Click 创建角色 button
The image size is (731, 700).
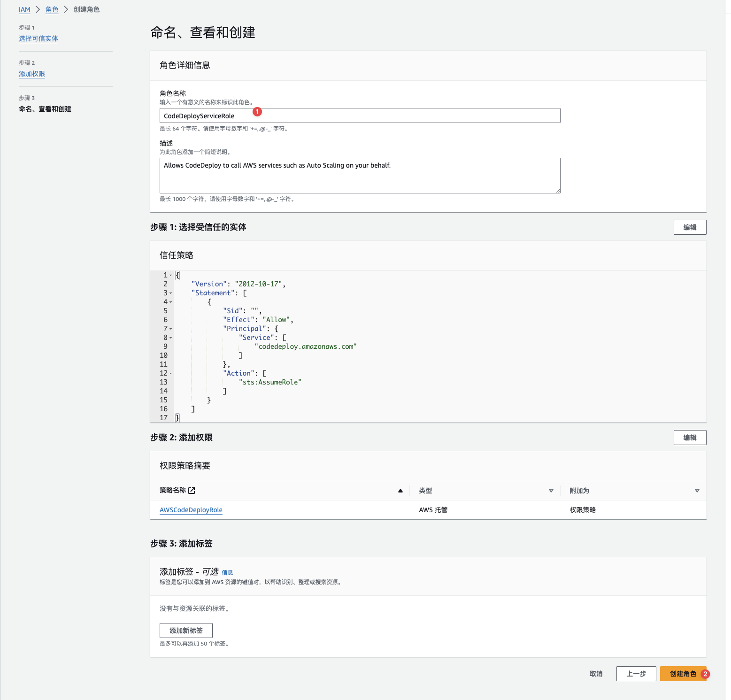tap(683, 674)
